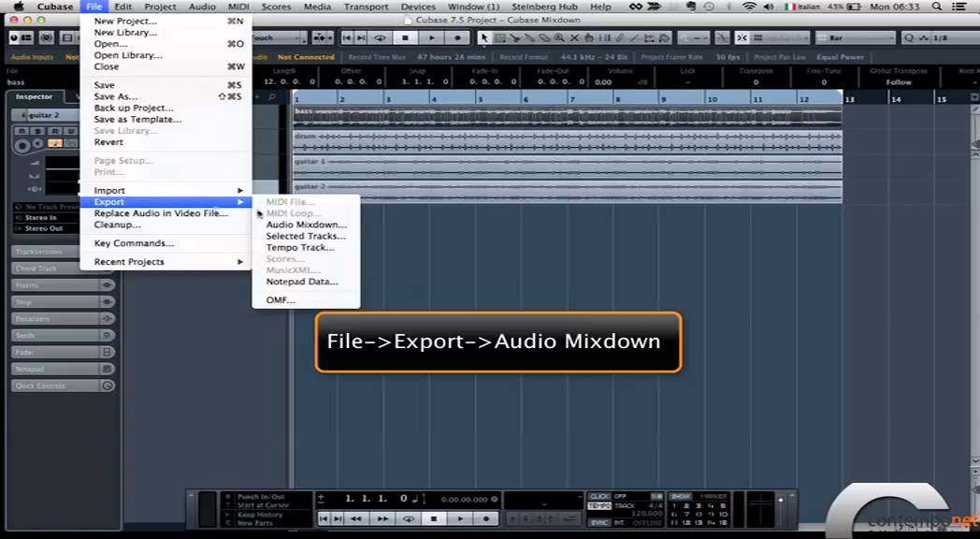The height and width of the screenshot is (539, 980).
Task: Select Replace Audio in Video File
Action: (x=166, y=213)
